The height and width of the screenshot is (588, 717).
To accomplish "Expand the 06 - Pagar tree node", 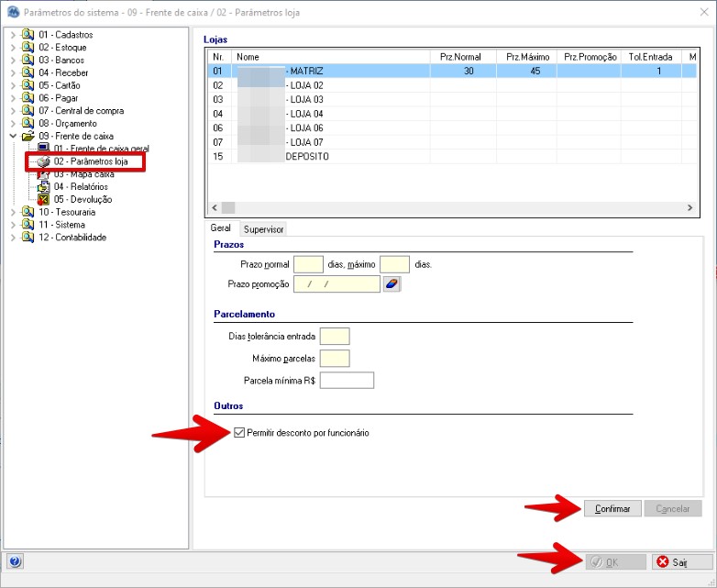I will 13,98.
